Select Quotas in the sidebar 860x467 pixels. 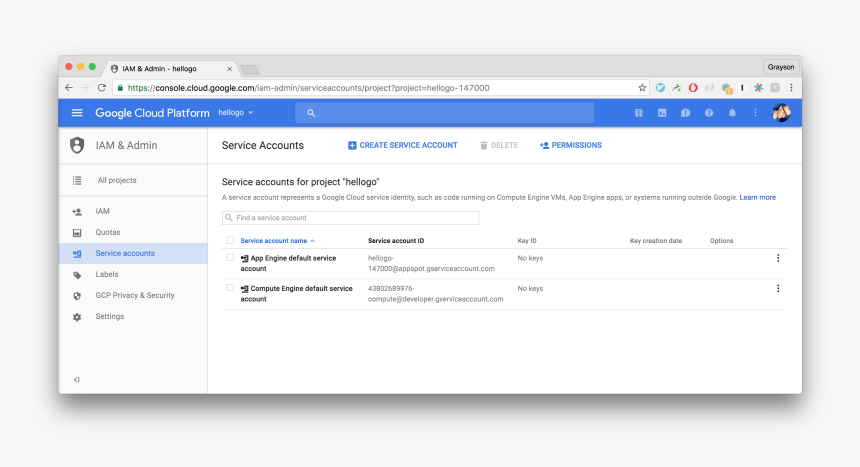[x=133, y=232]
